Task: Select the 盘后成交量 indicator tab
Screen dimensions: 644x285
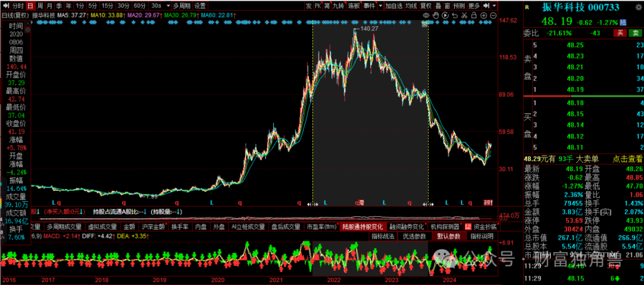Action: (x=286, y=227)
